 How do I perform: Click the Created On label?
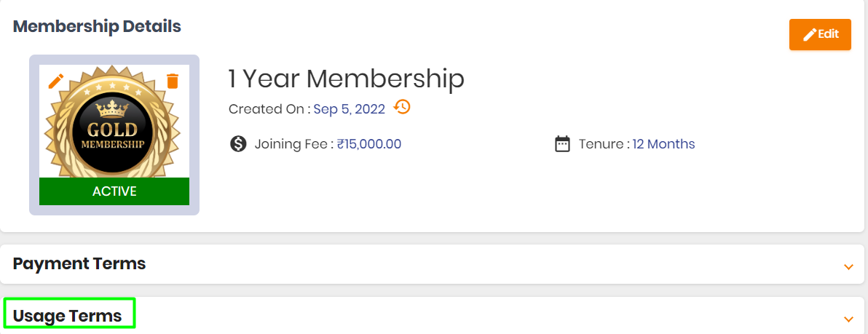pos(269,109)
